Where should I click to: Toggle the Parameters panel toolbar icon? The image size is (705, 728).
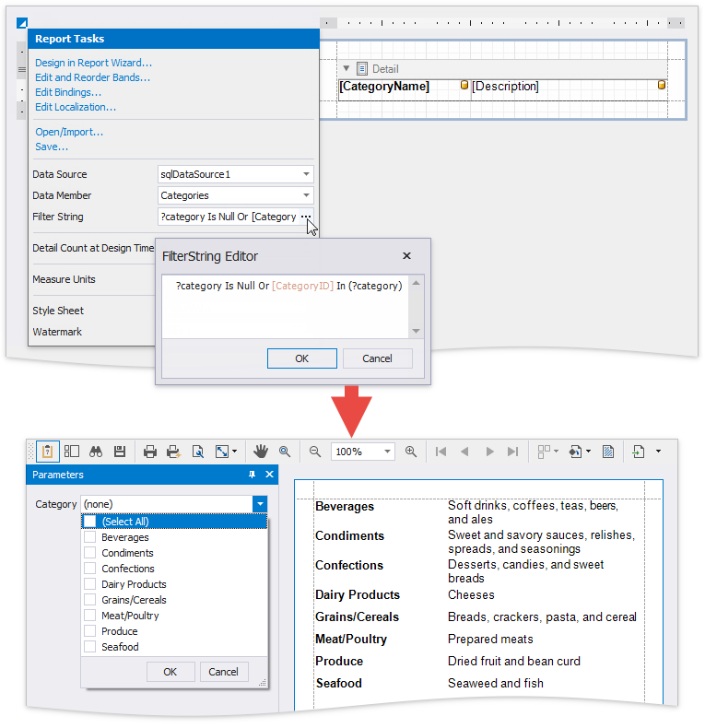[x=48, y=452]
